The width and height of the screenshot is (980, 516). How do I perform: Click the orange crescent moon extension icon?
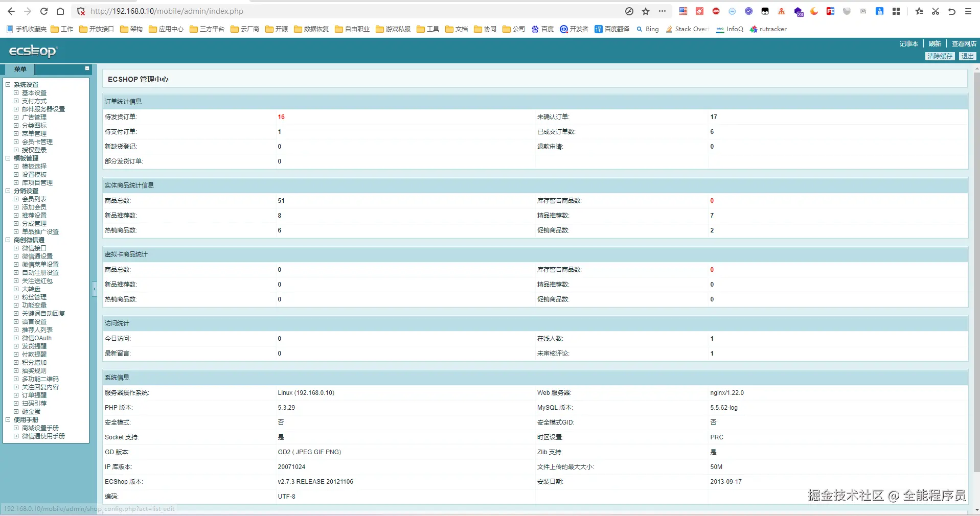(x=814, y=11)
